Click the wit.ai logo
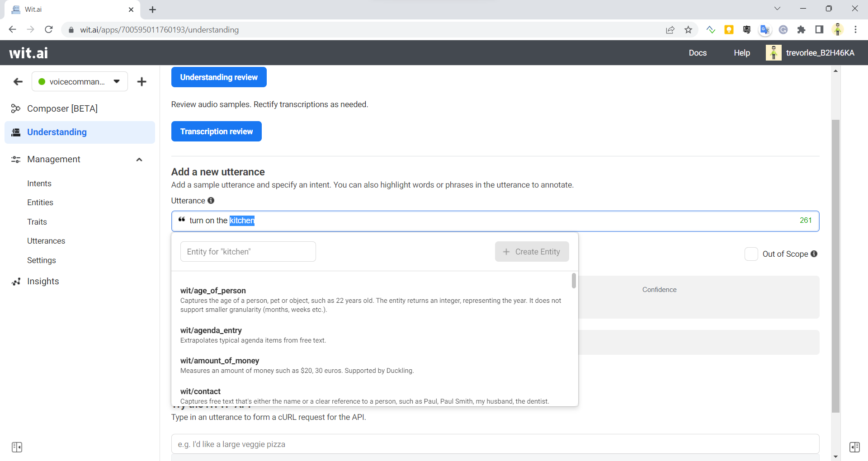Viewport: 868px width, 461px height. (28, 52)
